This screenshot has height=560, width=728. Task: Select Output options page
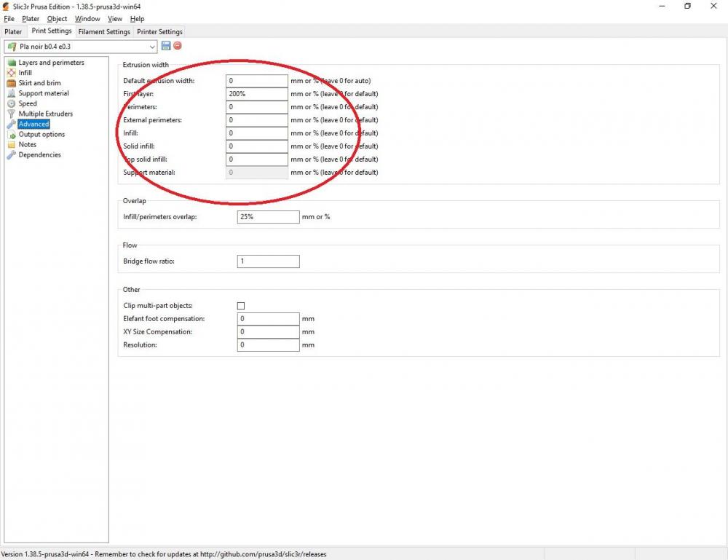(41, 135)
